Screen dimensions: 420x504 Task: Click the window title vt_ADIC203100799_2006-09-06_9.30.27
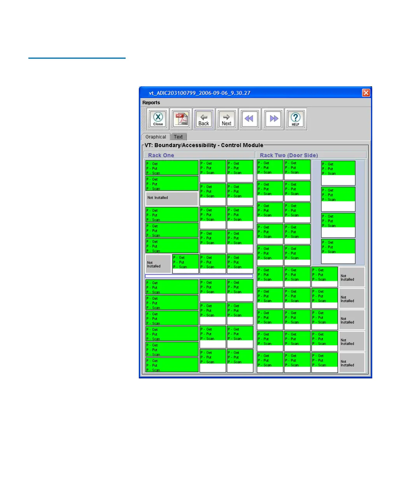[x=199, y=93]
